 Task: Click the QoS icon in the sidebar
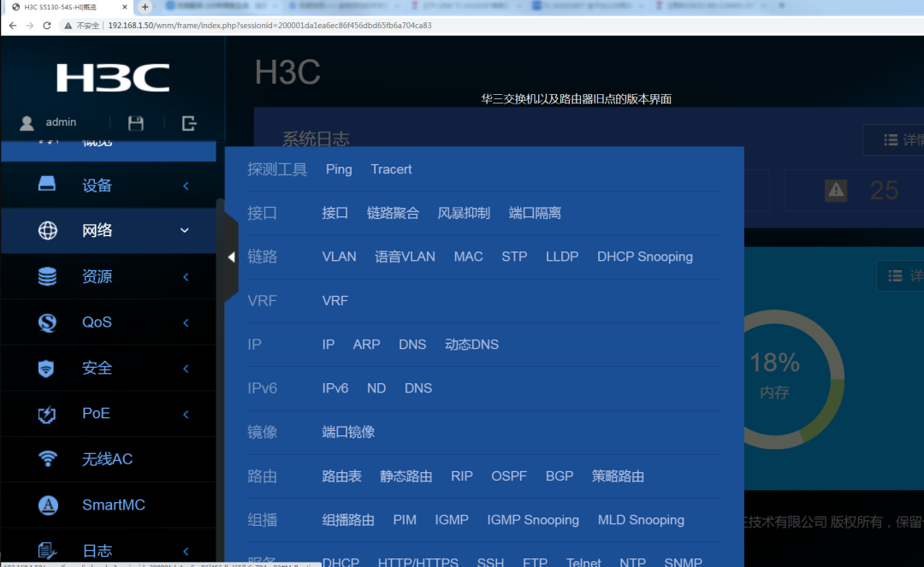pyautogui.click(x=47, y=322)
